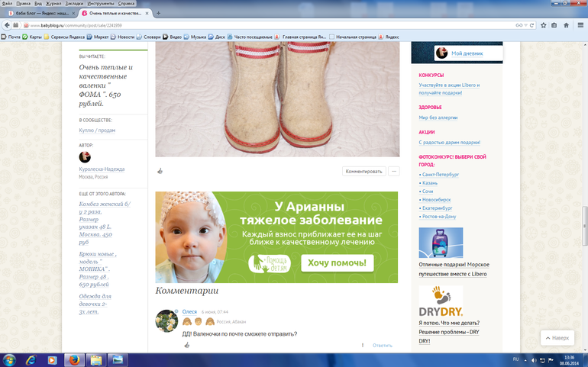Viewport: 588px width, 367px height.
Task: Click Олеся's flower avatar in comments
Action: coord(166,321)
